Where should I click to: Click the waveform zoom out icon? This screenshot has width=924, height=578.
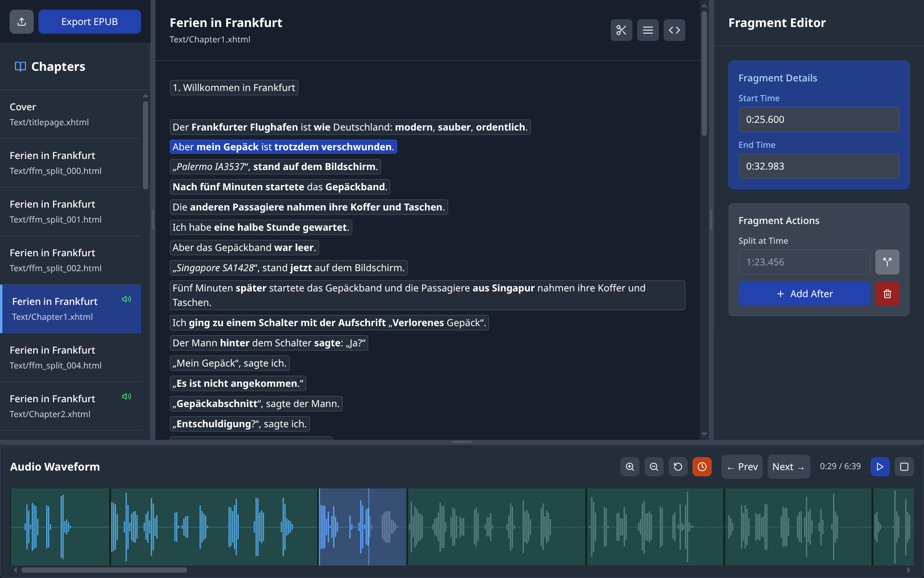coord(654,467)
